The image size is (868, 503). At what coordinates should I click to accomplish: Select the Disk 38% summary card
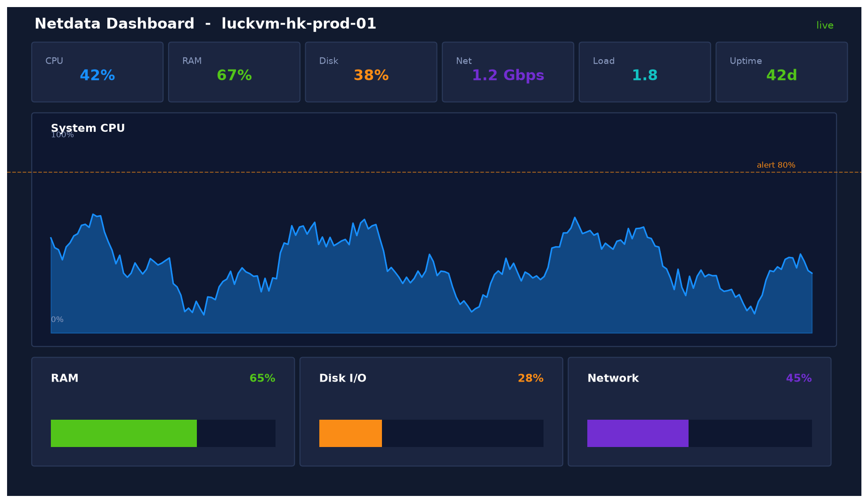click(371, 72)
